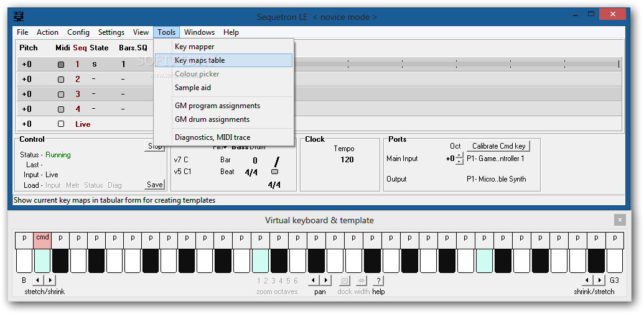Click the beat indicator lamp beside Beat 4/4
This screenshot has width=644, height=314.
pos(275,172)
